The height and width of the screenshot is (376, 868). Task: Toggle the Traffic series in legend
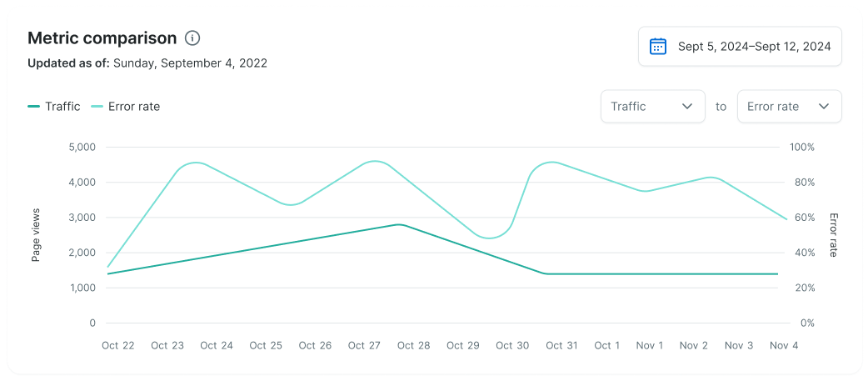click(x=62, y=107)
